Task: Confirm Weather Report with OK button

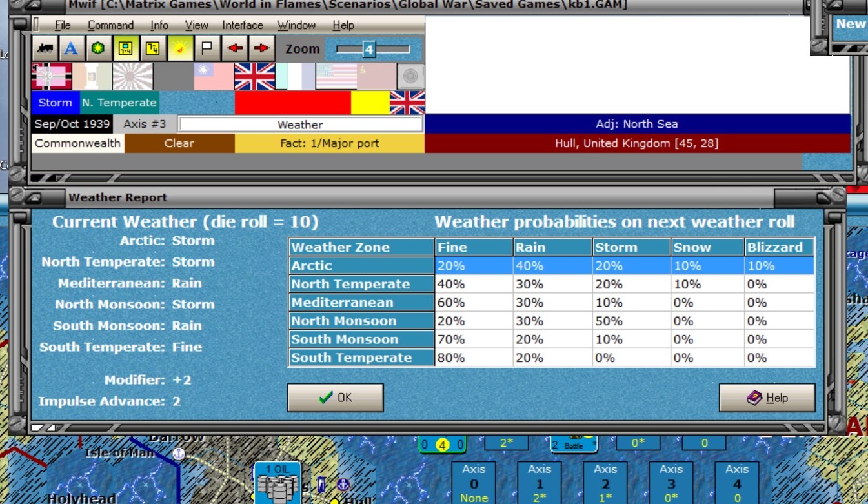Action: 336,398
